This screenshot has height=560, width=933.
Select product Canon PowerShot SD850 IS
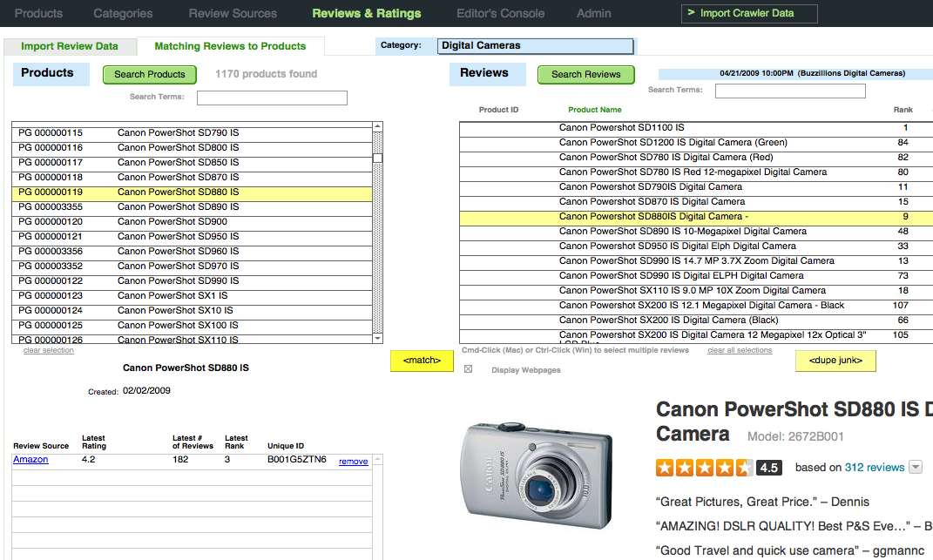[x=193, y=163]
